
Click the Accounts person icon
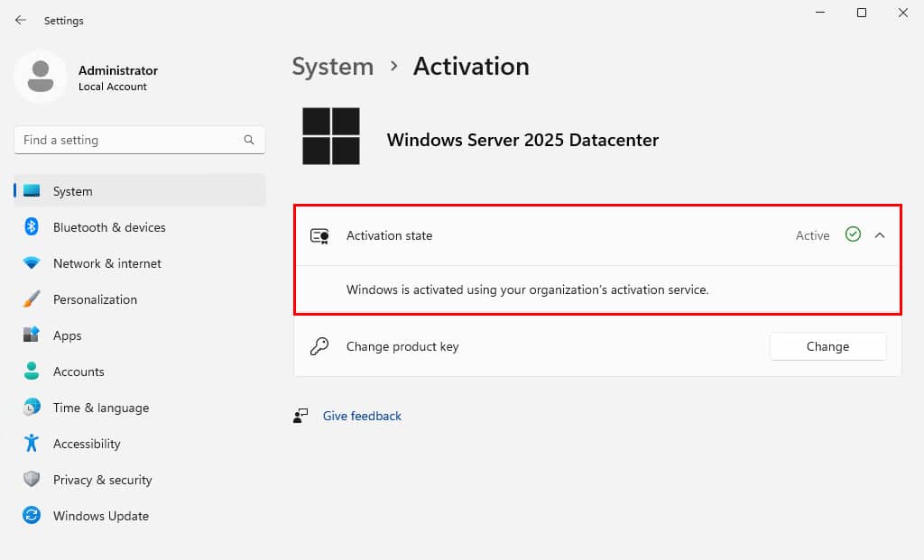(x=32, y=371)
